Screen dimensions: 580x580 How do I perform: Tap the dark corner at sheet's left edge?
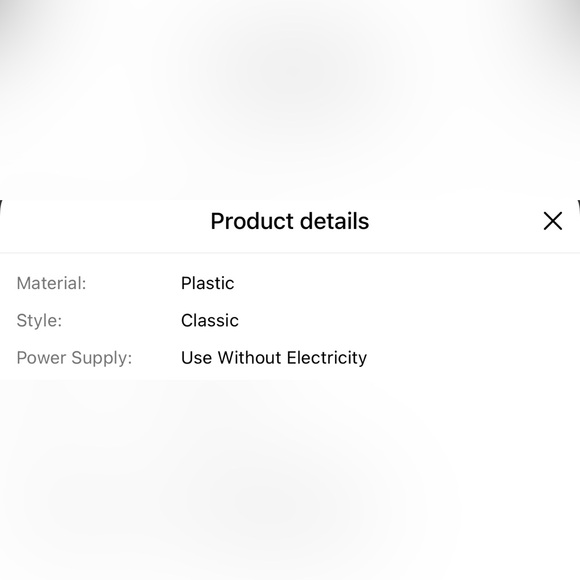pos(1,206)
